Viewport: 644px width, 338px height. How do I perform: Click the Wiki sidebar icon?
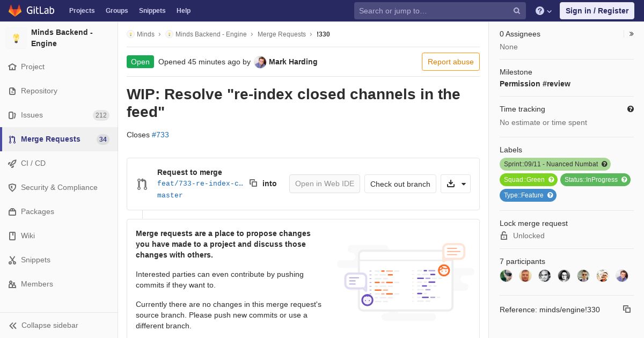pyautogui.click(x=12, y=236)
